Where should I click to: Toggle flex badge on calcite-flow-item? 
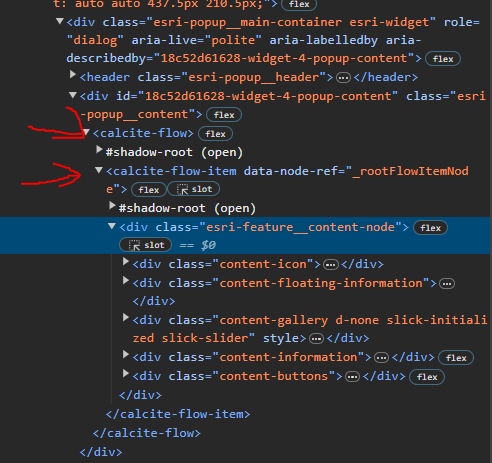tap(149, 190)
